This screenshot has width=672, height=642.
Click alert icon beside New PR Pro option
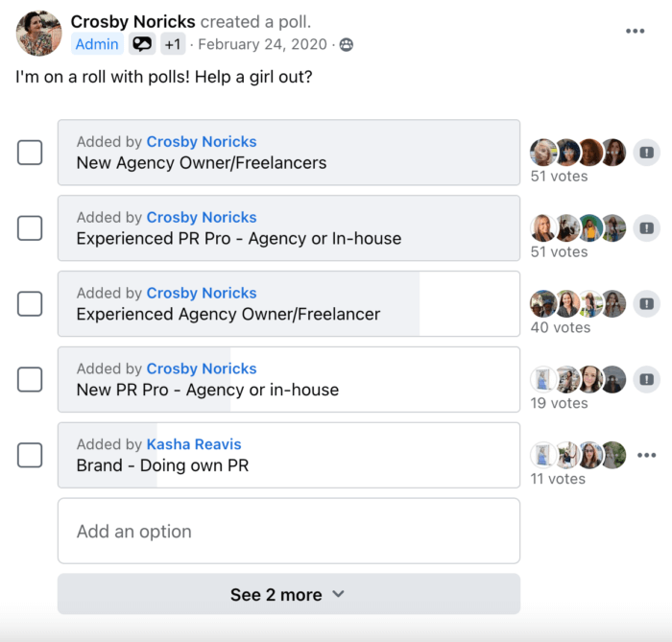tap(647, 379)
